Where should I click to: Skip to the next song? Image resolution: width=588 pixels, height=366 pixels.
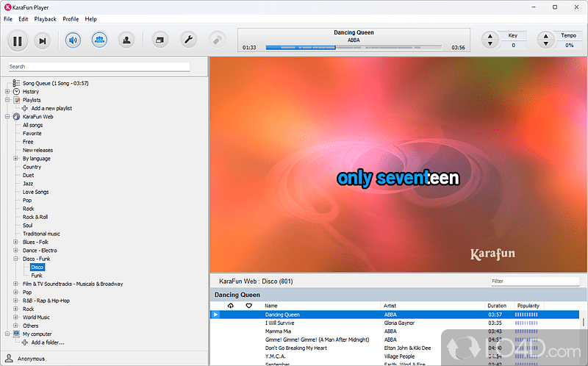43,41
